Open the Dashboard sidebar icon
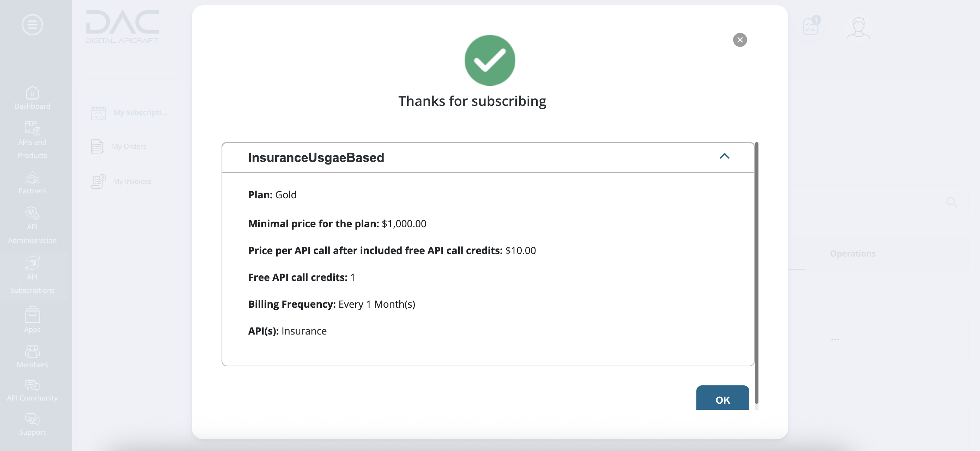 coord(32,93)
